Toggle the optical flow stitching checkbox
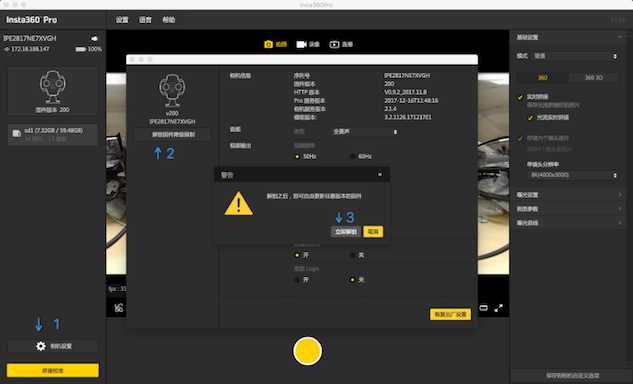This screenshot has height=384, width=633. (530, 118)
